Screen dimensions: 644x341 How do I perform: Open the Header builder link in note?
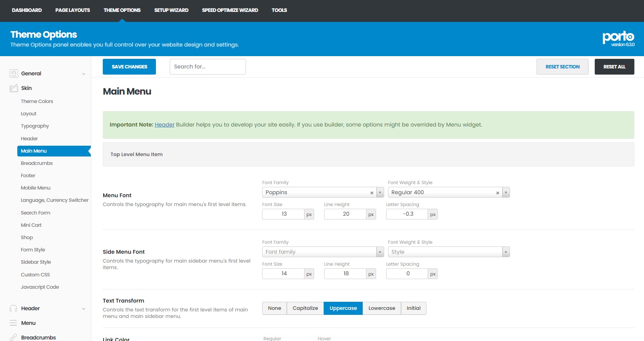point(164,125)
